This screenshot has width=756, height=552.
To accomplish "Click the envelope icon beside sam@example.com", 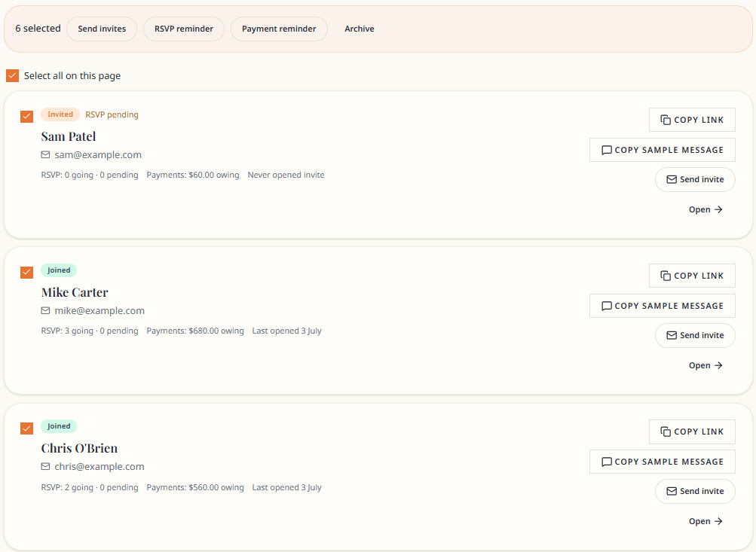I will click(x=45, y=154).
